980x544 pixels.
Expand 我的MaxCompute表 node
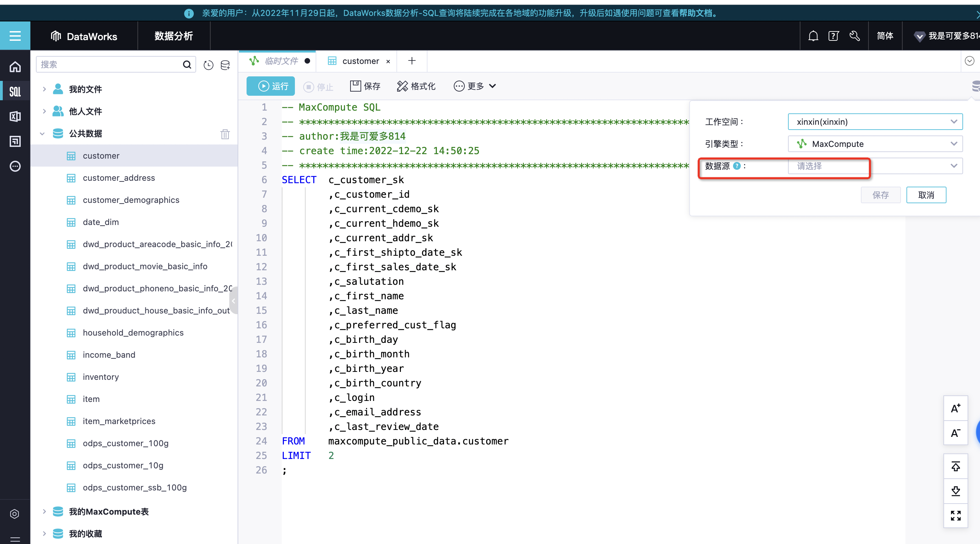click(x=44, y=511)
